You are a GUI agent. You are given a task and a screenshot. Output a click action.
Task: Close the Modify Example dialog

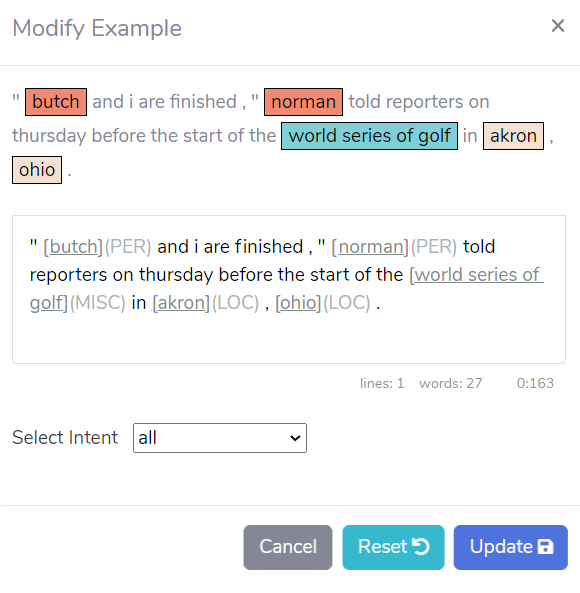pyautogui.click(x=558, y=26)
